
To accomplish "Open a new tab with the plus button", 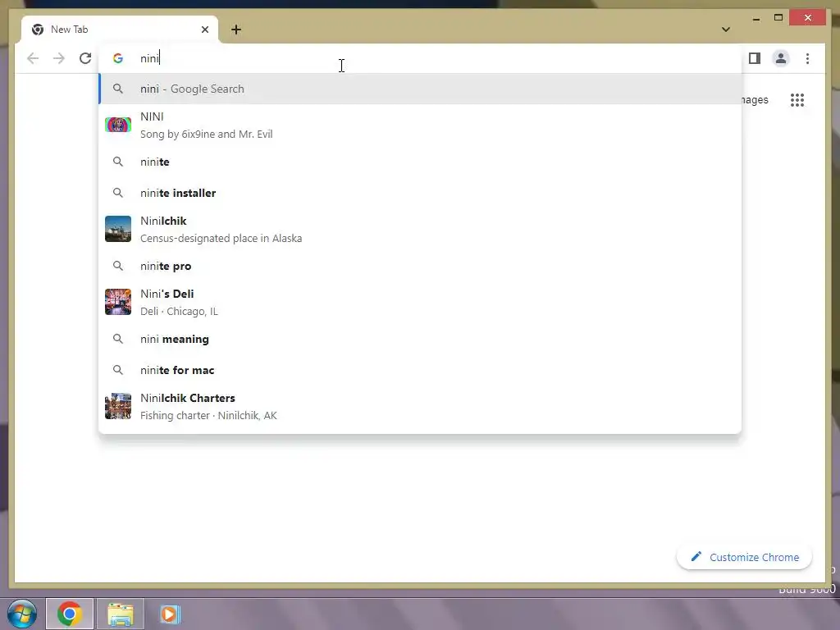I will [236, 30].
